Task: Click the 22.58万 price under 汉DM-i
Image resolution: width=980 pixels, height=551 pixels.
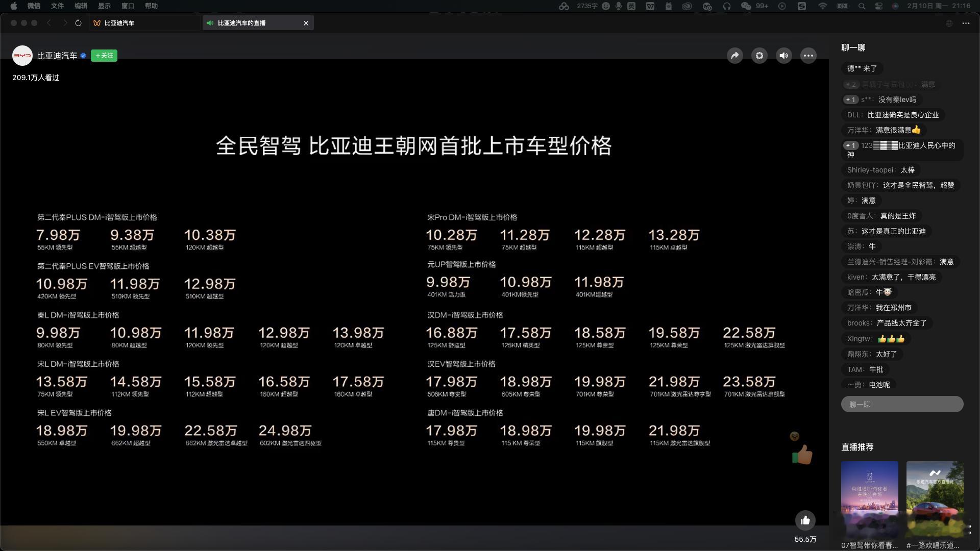Action: pyautogui.click(x=749, y=333)
